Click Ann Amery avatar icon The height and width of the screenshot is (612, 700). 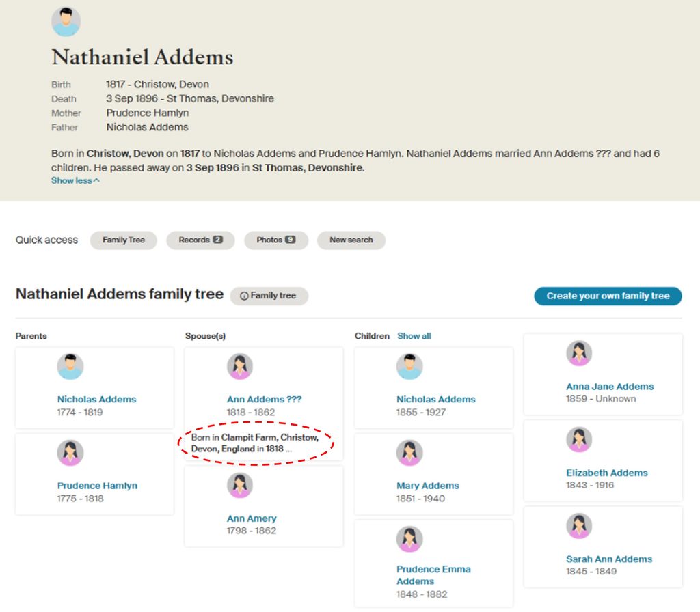click(x=240, y=486)
